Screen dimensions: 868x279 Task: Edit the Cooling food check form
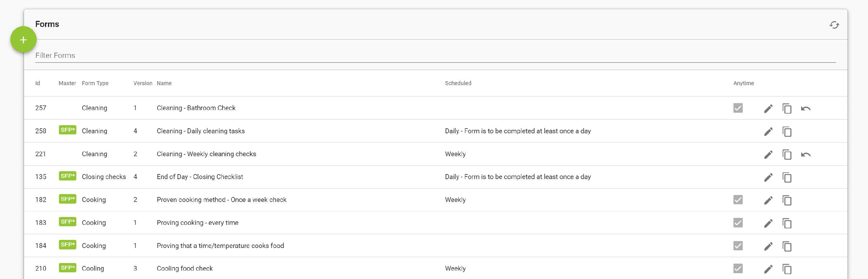[768, 269]
